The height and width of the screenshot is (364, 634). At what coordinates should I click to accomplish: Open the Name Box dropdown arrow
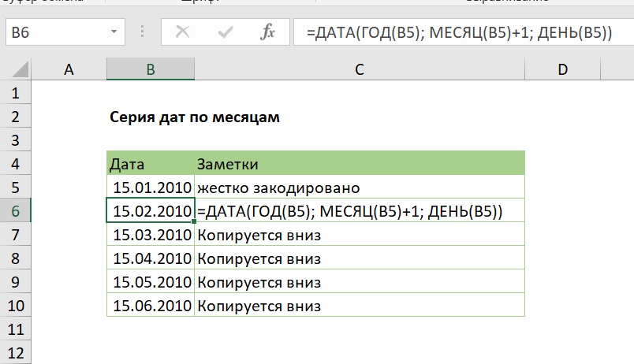pyautogui.click(x=114, y=32)
